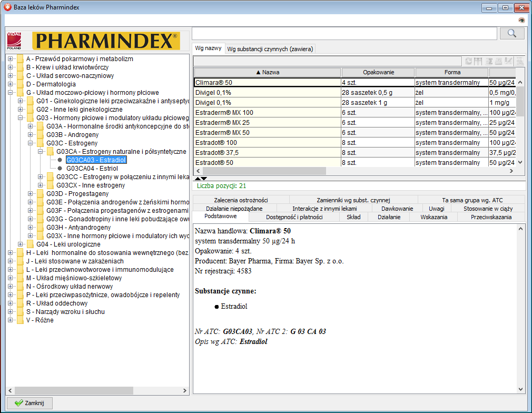This screenshot has width=532, height=413.
Task: Click the magnifier search button
Action: [x=512, y=33]
